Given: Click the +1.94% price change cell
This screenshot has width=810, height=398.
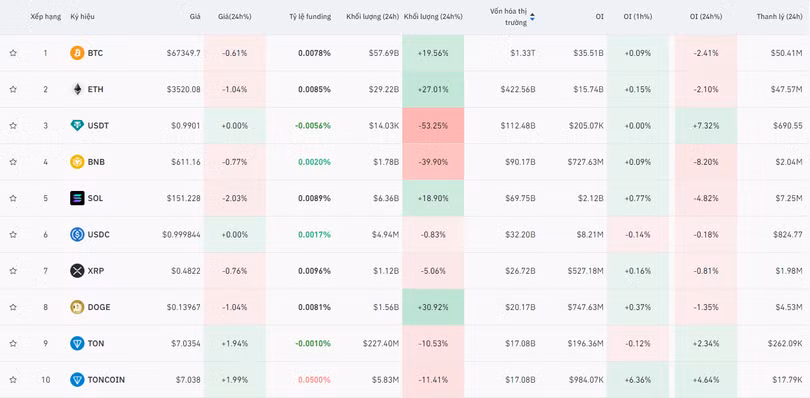Looking at the screenshot, I should [235, 343].
